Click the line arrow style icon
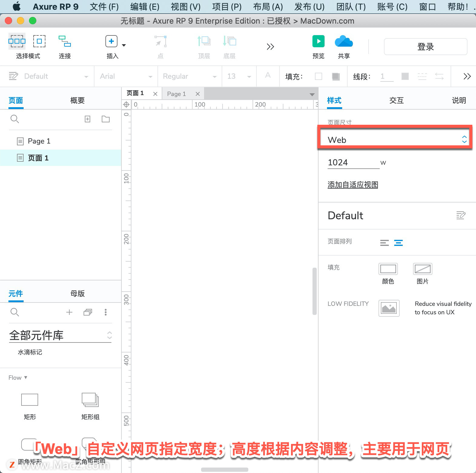Image resolution: width=476 pixels, height=473 pixels. (x=439, y=76)
